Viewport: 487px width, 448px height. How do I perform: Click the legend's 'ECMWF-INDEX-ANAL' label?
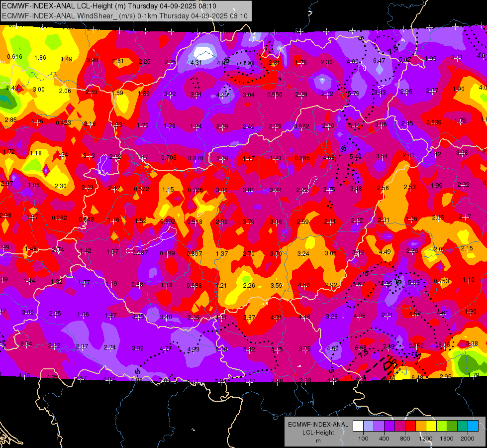click(318, 425)
